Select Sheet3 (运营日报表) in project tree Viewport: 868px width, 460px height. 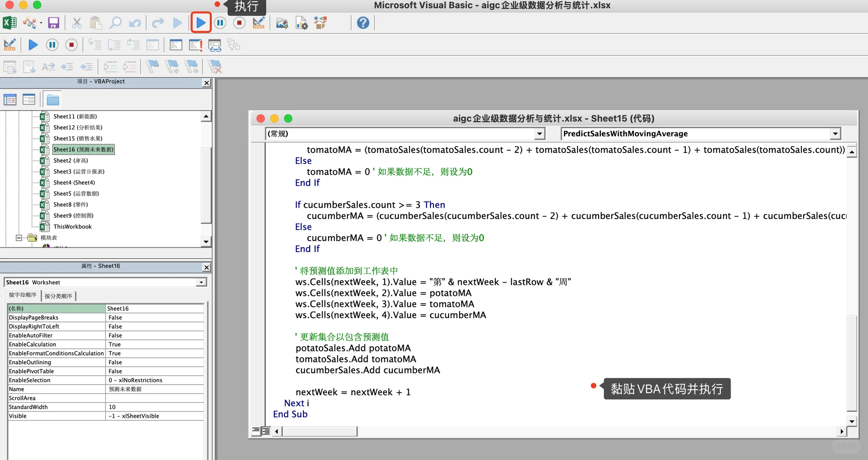(x=79, y=172)
